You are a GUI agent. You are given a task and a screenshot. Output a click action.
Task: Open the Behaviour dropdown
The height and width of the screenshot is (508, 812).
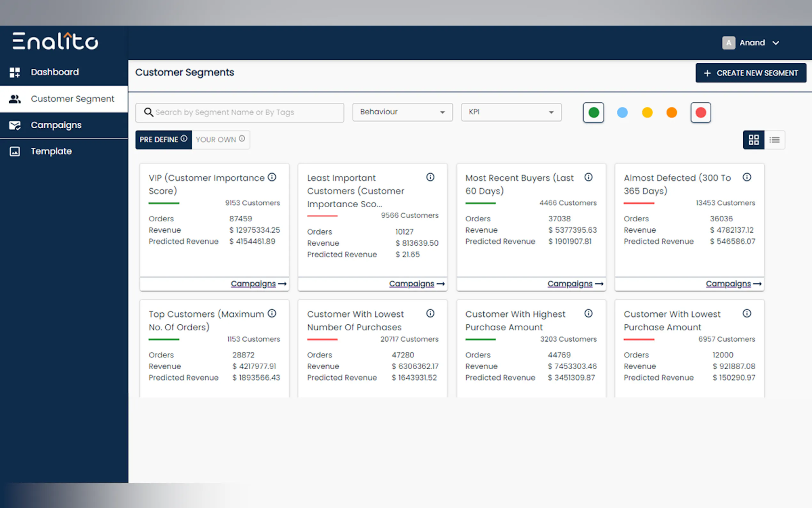[402, 112]
